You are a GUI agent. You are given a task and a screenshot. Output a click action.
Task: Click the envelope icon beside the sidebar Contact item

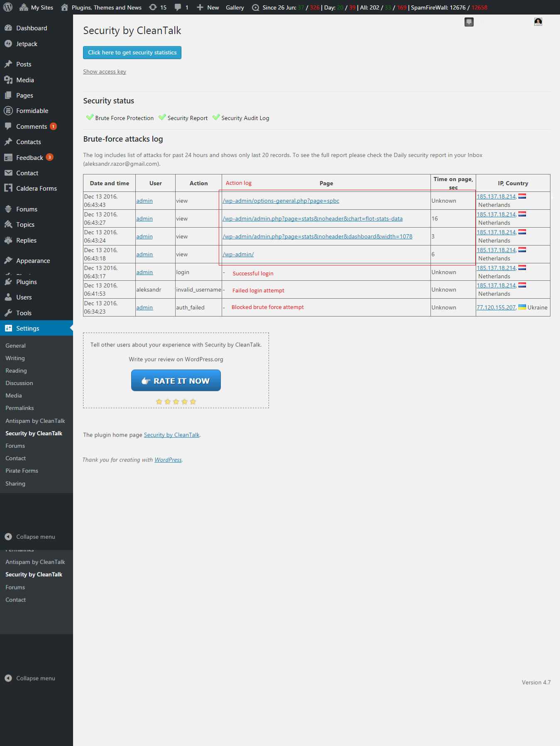[x=8, y=173]
